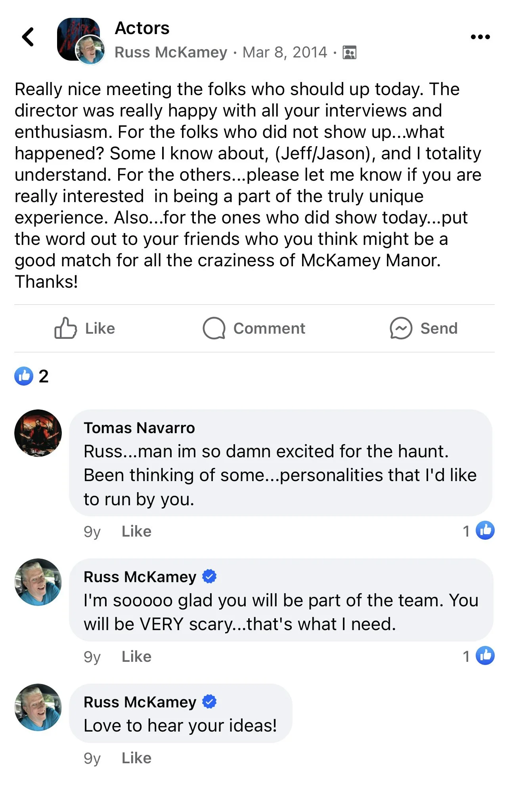Viewport: 509px width, 812px height.
Task: Tap the back arrow icon
Action: 28,37
